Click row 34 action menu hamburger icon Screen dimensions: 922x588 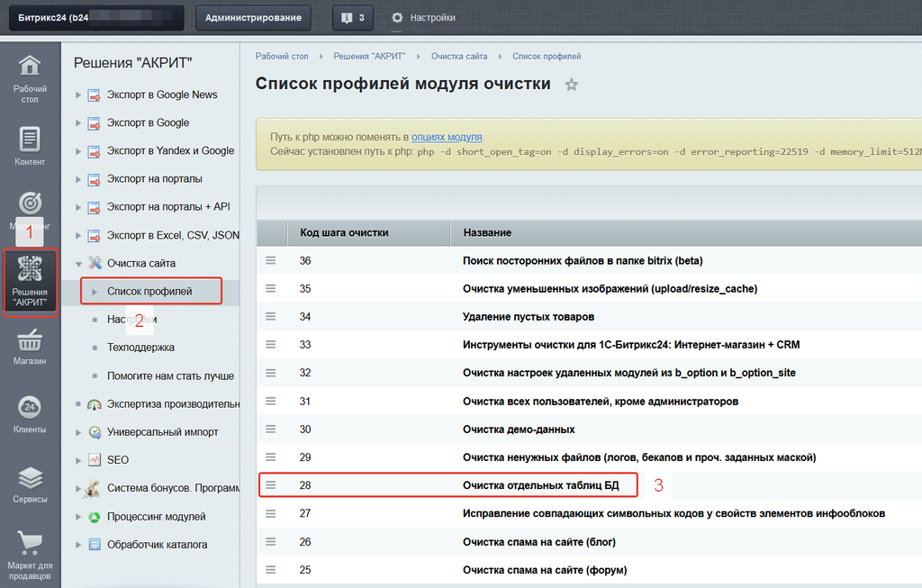pos(270,316)
